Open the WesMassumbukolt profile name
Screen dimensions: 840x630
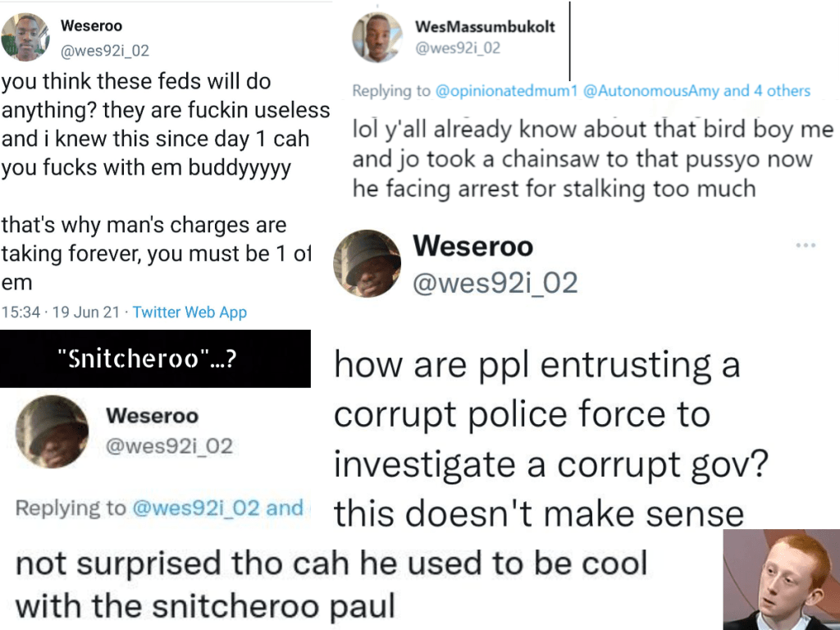point(485,26)
